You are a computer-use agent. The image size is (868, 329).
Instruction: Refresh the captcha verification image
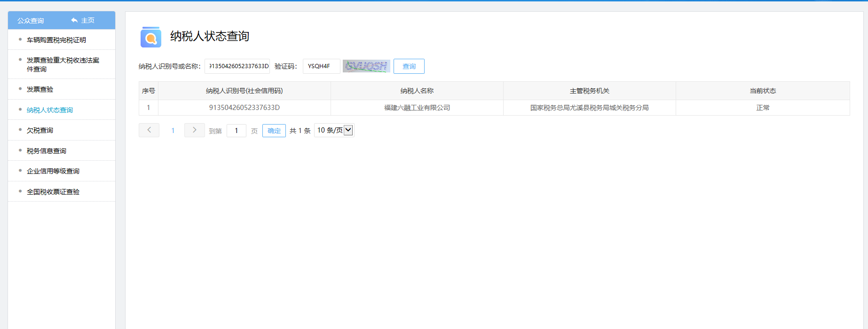pos(366,66)
